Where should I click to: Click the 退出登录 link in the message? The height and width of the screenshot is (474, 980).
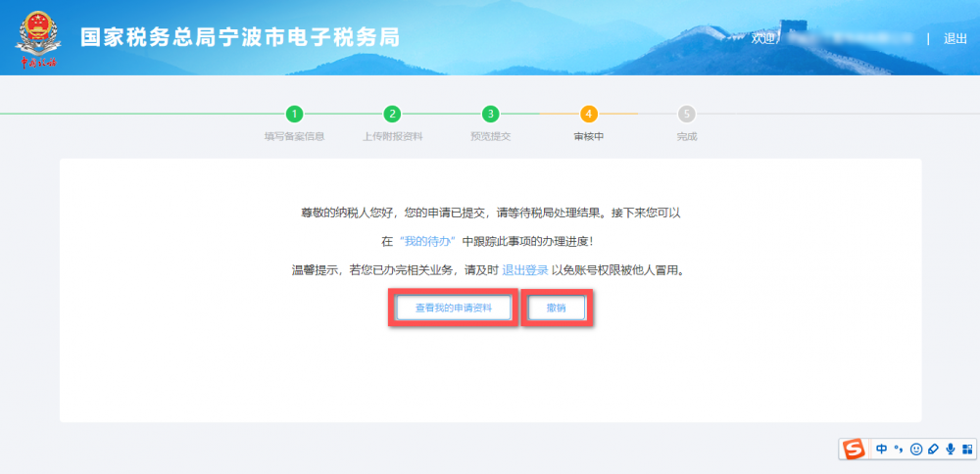coord(525,270)
